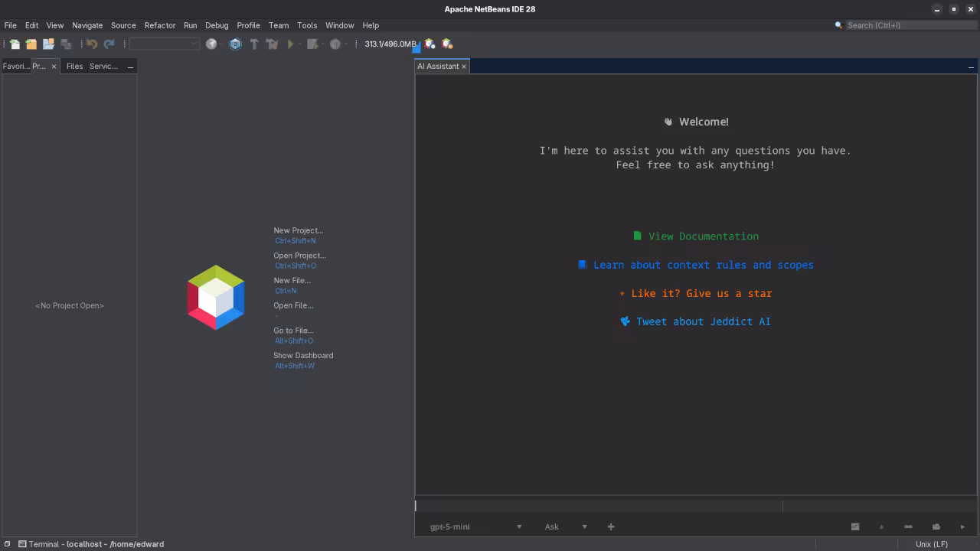Click the Debug Project toolbar icon

point(312,44)
